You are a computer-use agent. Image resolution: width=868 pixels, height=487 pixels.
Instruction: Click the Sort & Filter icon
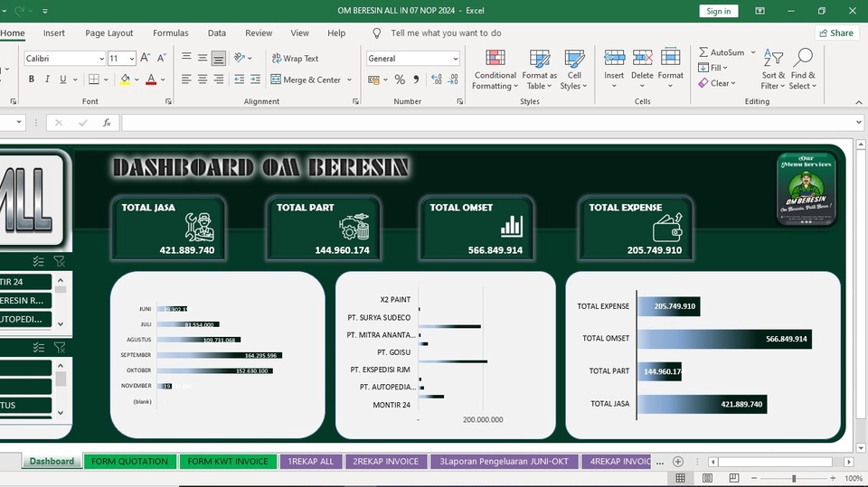(773, 59)
